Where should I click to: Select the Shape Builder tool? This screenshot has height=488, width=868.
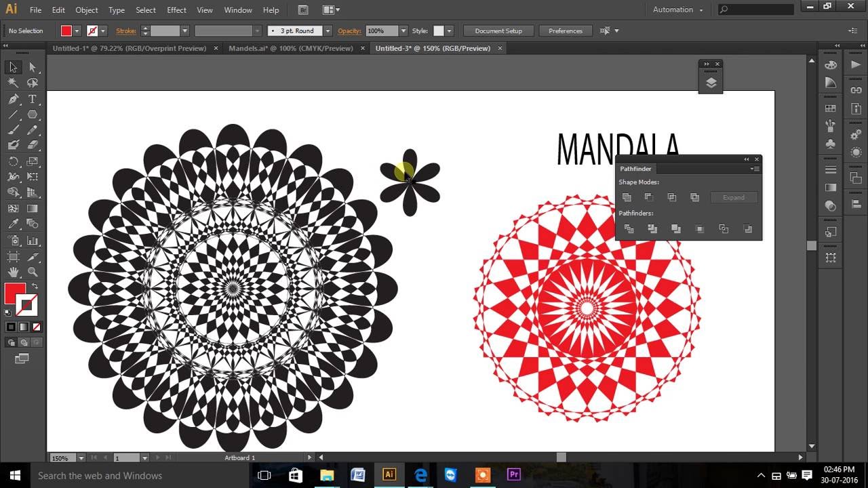[x=13, y=192]
